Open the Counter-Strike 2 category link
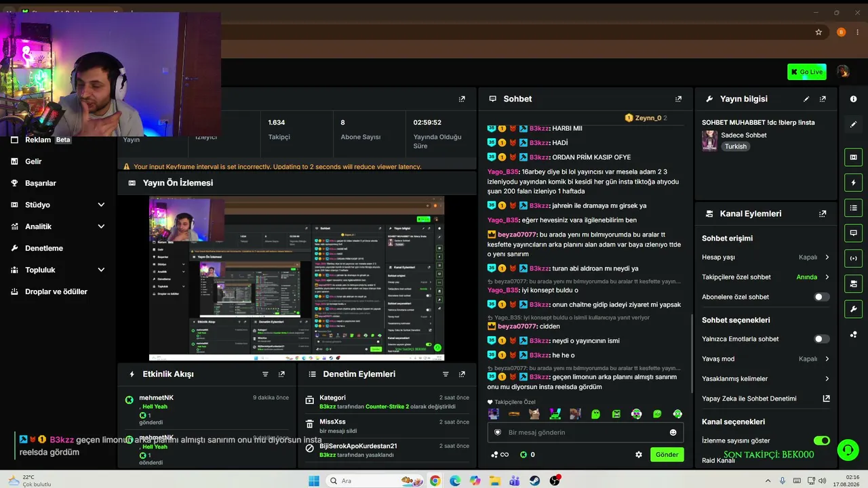This screenshot has width=868, height=488. pyautogui.click(x=387, y=407)
